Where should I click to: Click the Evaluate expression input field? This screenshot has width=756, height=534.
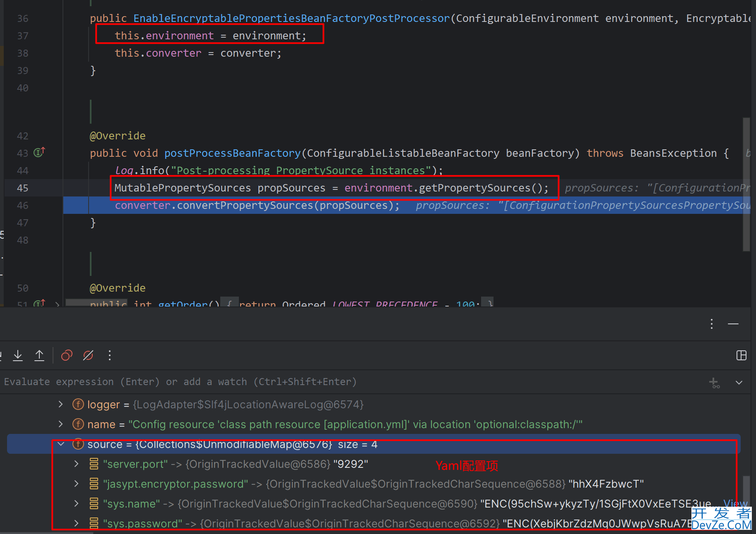352,382
